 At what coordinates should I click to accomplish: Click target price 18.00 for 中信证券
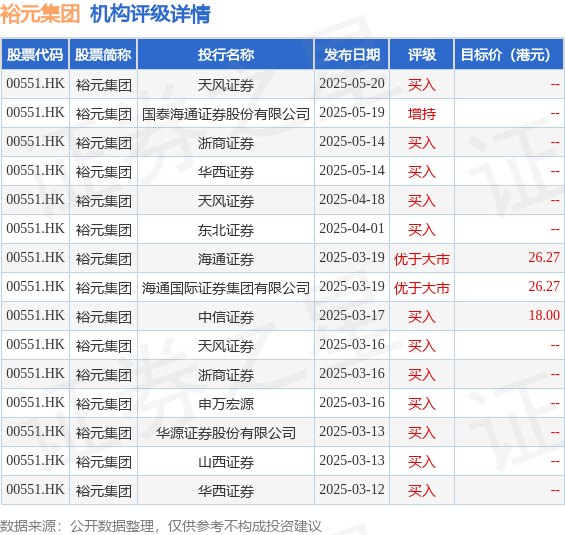click(x=544, y=316)
